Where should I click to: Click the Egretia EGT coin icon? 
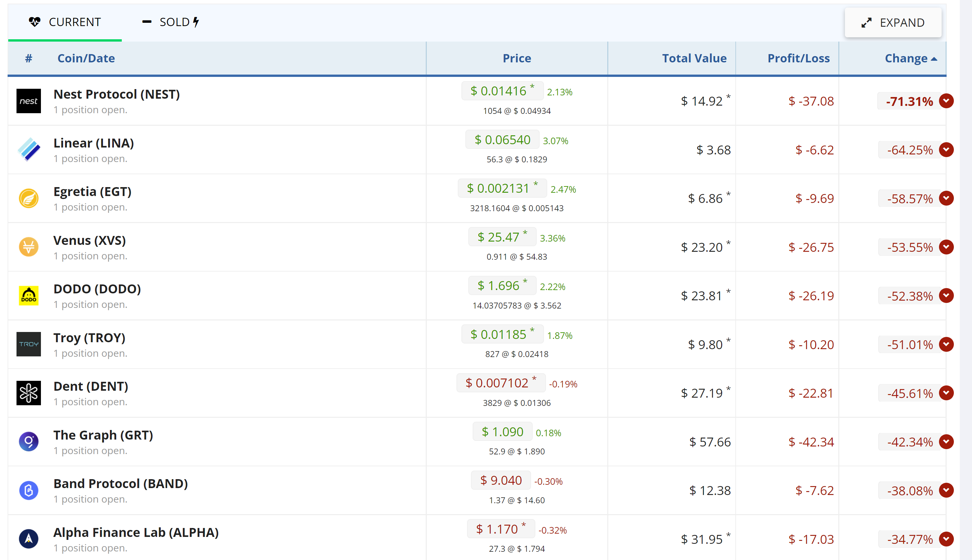tap(28, 198)
